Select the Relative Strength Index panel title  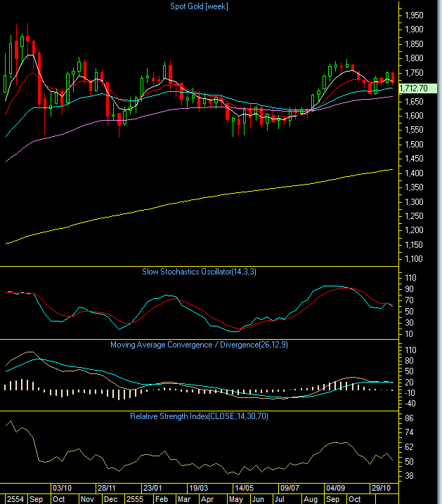pos(199,416)
